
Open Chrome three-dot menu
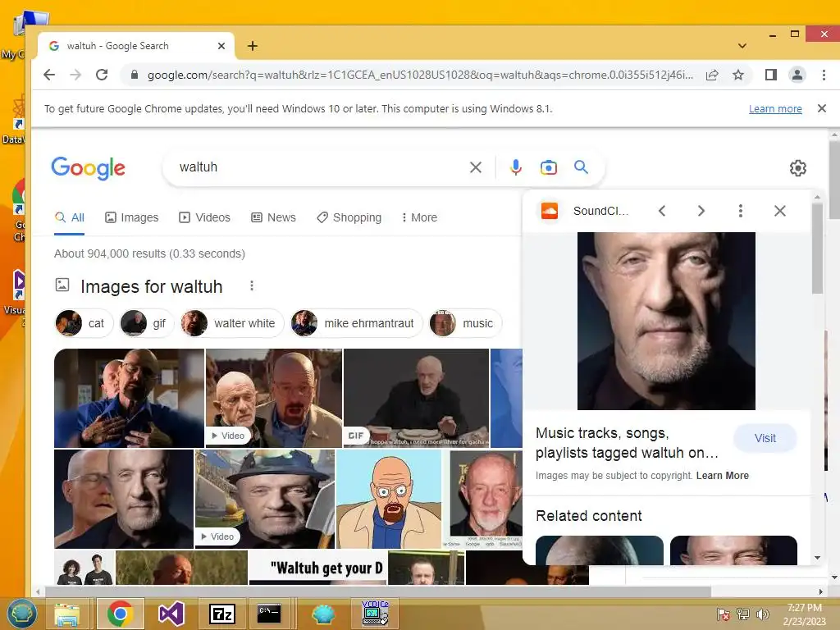point(824,75)
